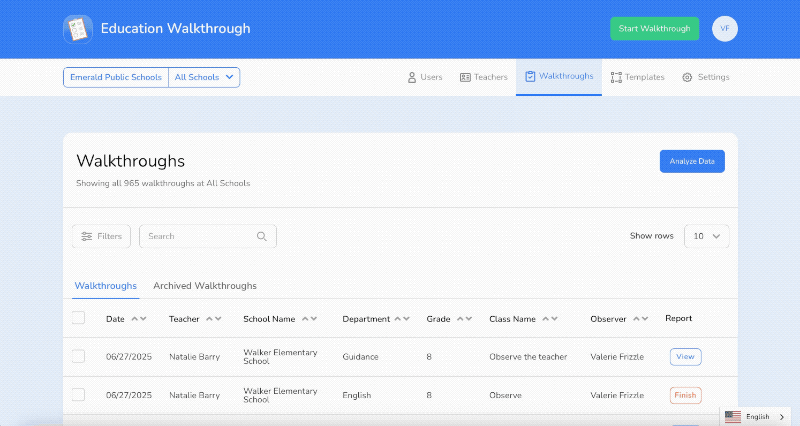The image size is (800, 426).
Task: Check the English walkthrough row checkbox
Action: (x=79, y=395)
